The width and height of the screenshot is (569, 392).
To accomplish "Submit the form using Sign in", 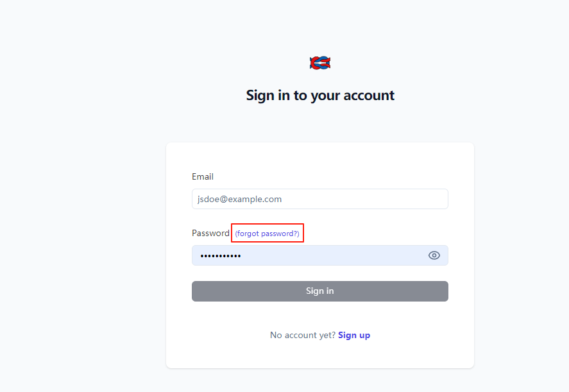I will (x=319, y=291).
